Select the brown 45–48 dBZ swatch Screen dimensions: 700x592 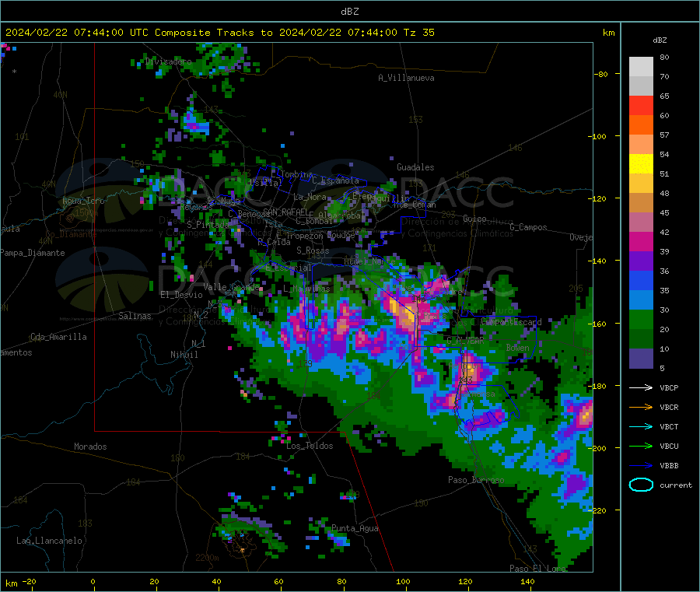pos(641,203)
